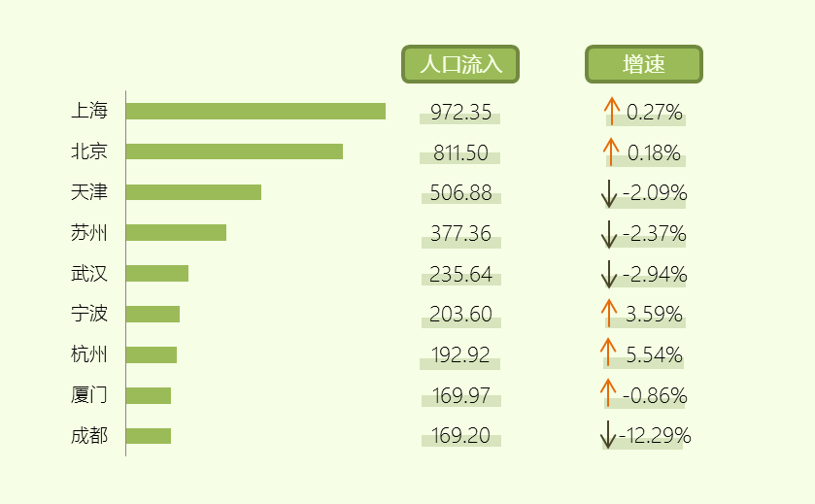This screenshot has height=504, width=815.
Task: Click the 增速 header button
Action: (x=644, y=64)
